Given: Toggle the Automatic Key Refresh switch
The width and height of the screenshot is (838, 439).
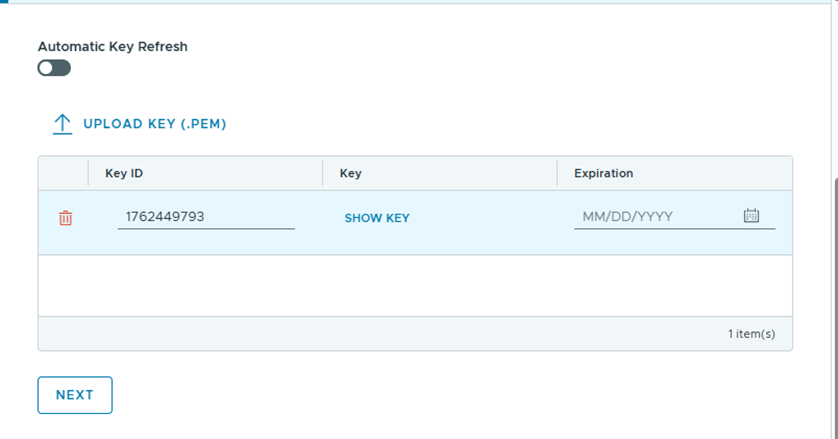Looking at the screenshot, I should pyautogui.click(x=54, y=68).
